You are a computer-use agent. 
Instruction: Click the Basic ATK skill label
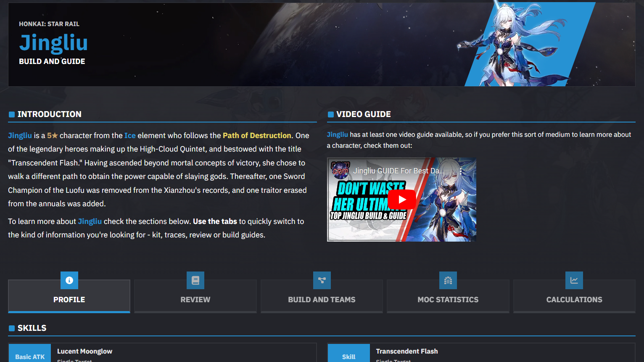click(x=30, y=356)
